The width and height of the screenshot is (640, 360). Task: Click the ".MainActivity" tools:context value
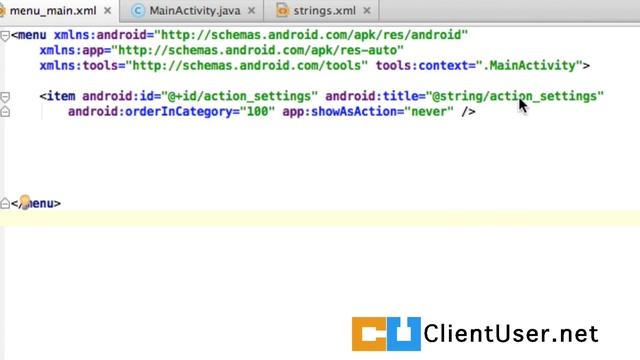pos(529,66)
